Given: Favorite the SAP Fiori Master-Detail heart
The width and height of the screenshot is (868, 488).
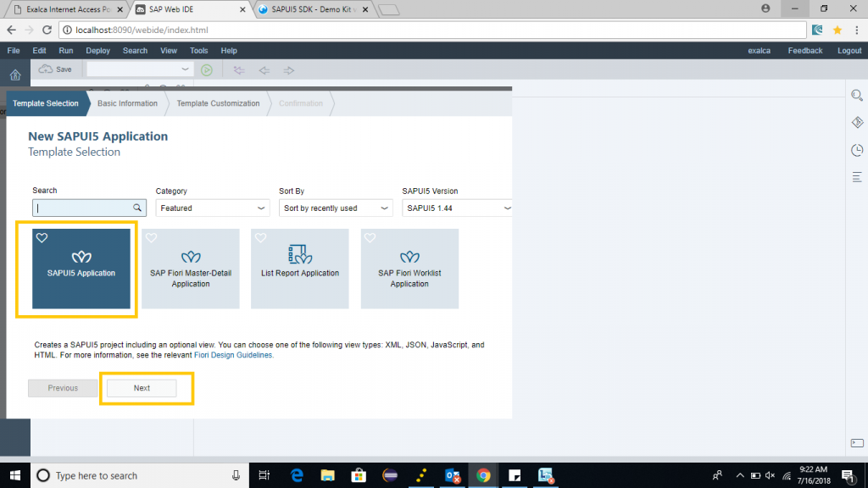Looking at the screenshot, I should click(x=151, y=238).
